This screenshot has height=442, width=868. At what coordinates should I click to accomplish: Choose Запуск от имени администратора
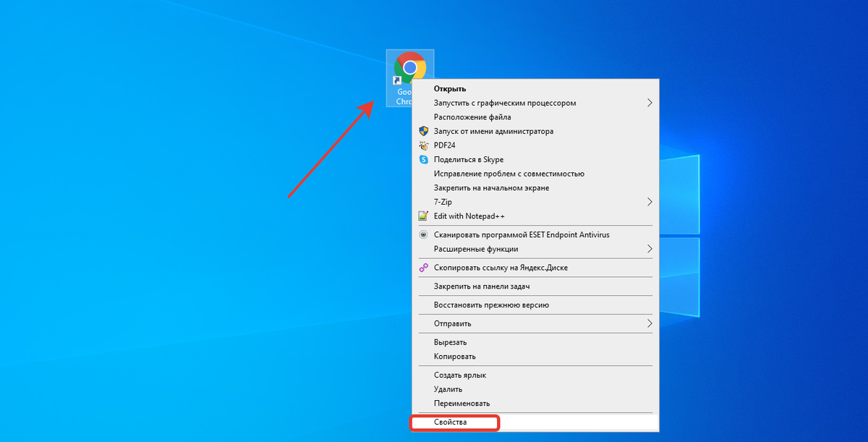tap(535, 132)
